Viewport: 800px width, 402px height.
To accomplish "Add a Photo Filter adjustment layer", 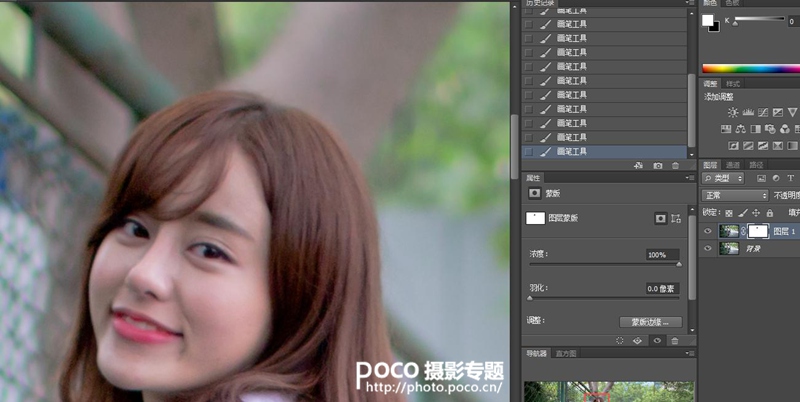I will pyautogui.click(x=770, y=129).
